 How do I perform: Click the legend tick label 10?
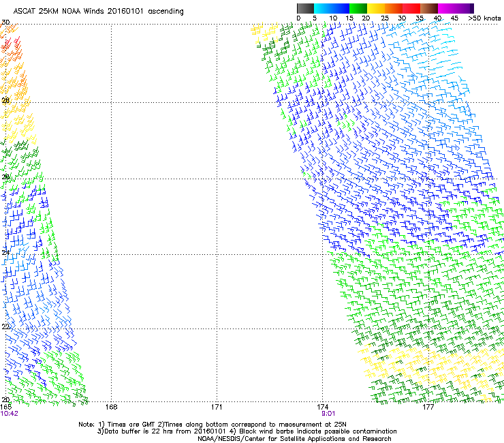pos(333,18)
